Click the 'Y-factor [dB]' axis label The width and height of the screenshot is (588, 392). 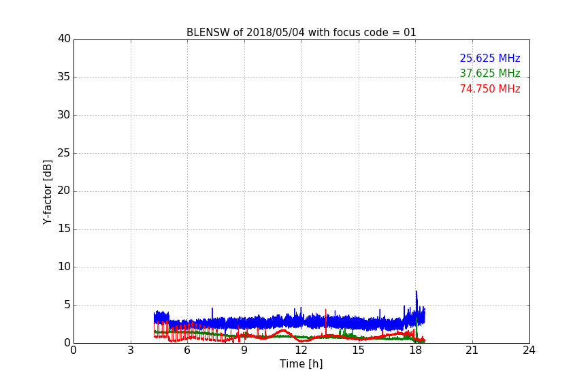(x=47, y=192)
